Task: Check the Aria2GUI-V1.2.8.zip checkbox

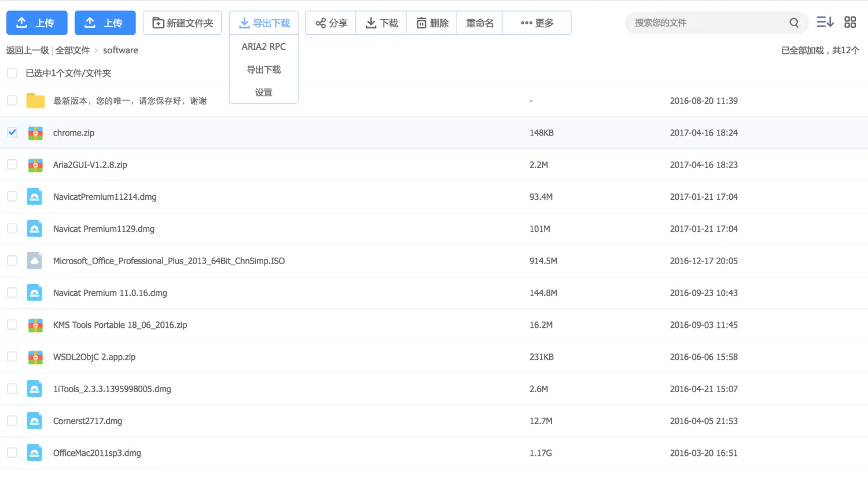Action: [12, 165]
